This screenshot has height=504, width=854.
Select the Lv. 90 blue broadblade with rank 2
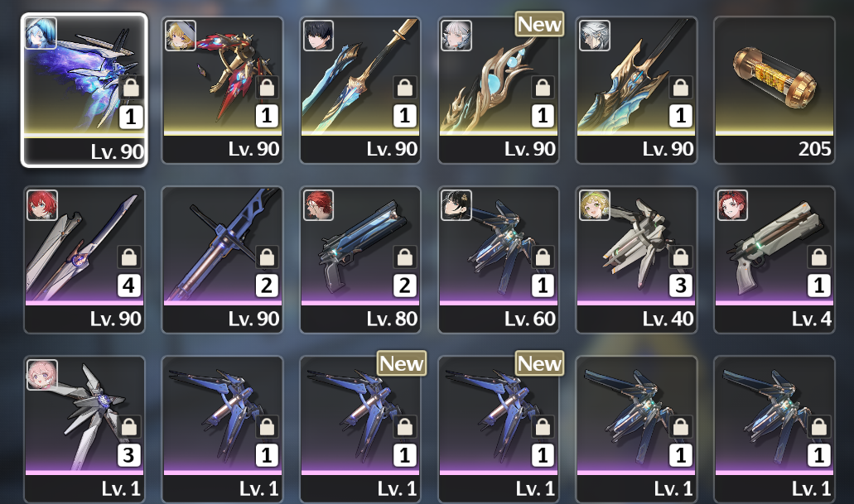(222, 260)
